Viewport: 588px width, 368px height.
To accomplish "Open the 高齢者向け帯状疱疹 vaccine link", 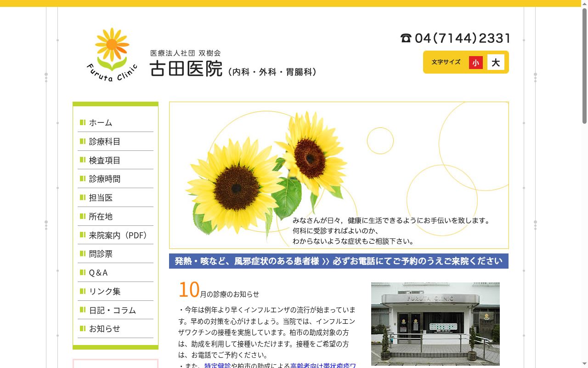I will 323,365.
